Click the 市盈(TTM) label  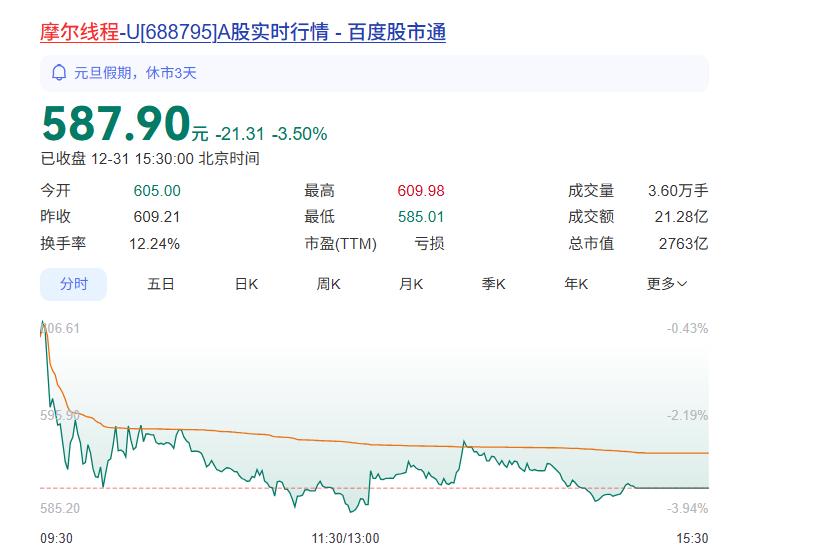(x=341, y=244)
